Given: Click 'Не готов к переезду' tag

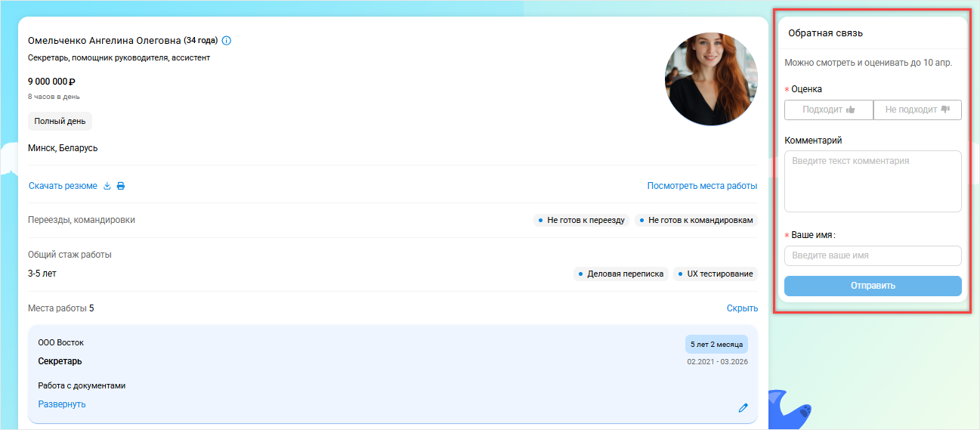Looking at the screenshot, I should click(581, 220).
